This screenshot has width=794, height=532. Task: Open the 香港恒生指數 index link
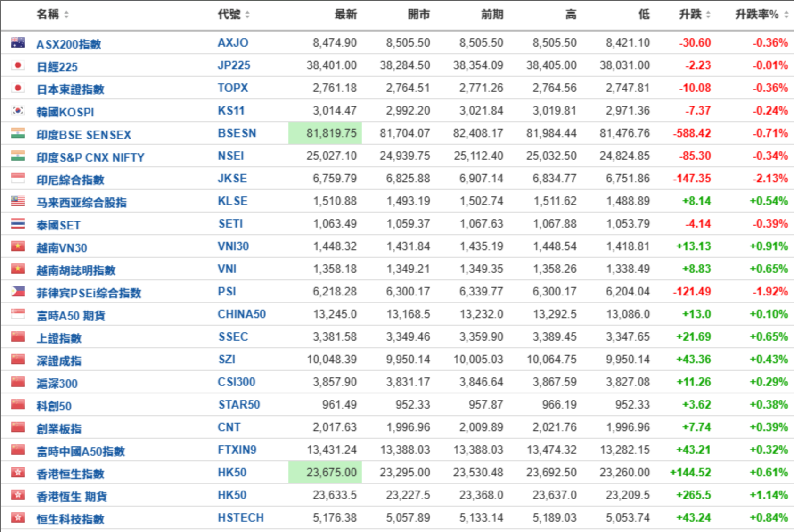pyautogui.click(x=70, y=474)
